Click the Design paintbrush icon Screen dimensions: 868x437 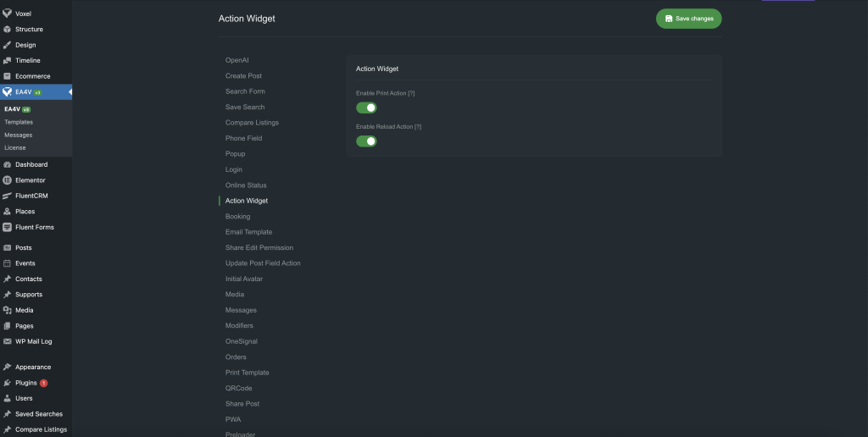click(x=8, y=45)
